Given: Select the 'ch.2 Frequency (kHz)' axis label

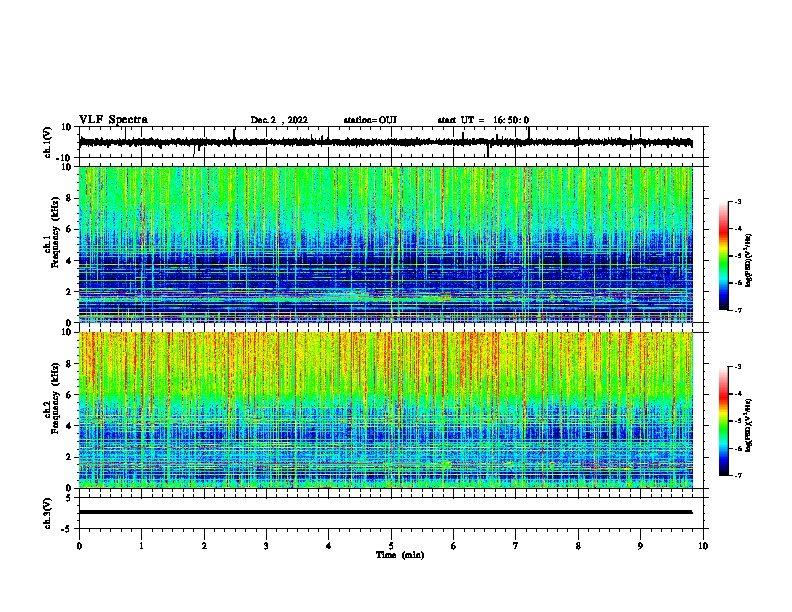Looking at the screenshot, I should pyautogui.click(x=52, y=398).
